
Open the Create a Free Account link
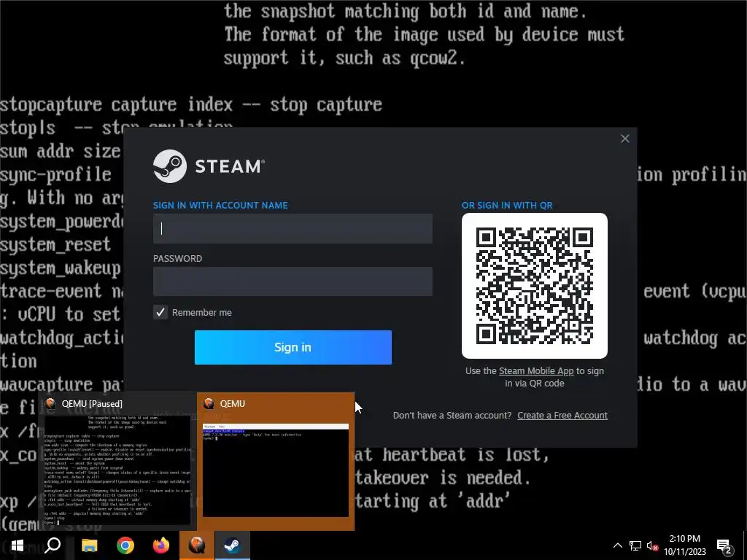coord(562,415)
